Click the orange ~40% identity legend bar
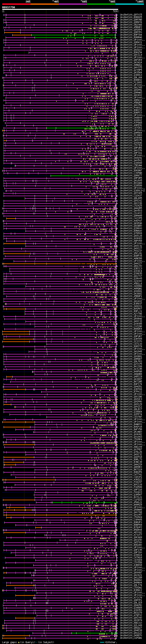Image resolution: width=146 pixels, height=644 pixels. pos(45,4)
